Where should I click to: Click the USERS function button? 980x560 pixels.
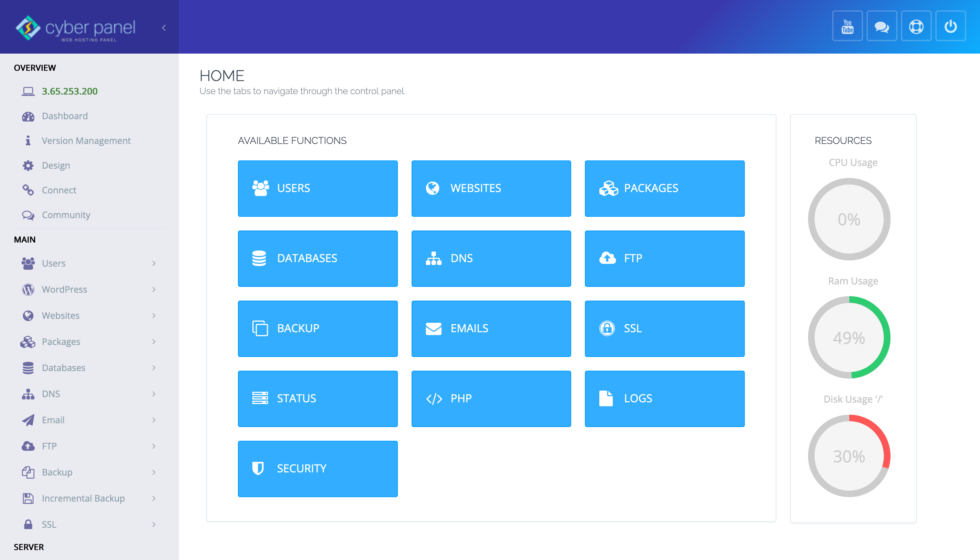[x=318, y=188]
